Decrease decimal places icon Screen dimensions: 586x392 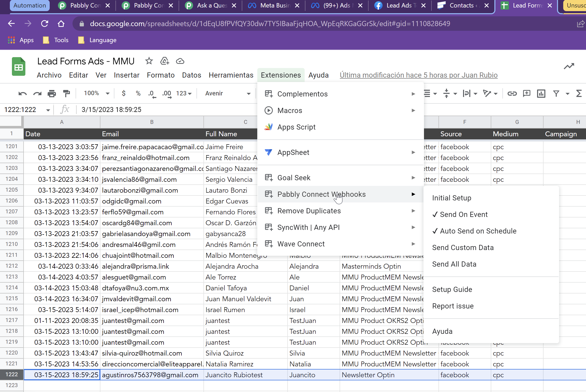(152, 94)
